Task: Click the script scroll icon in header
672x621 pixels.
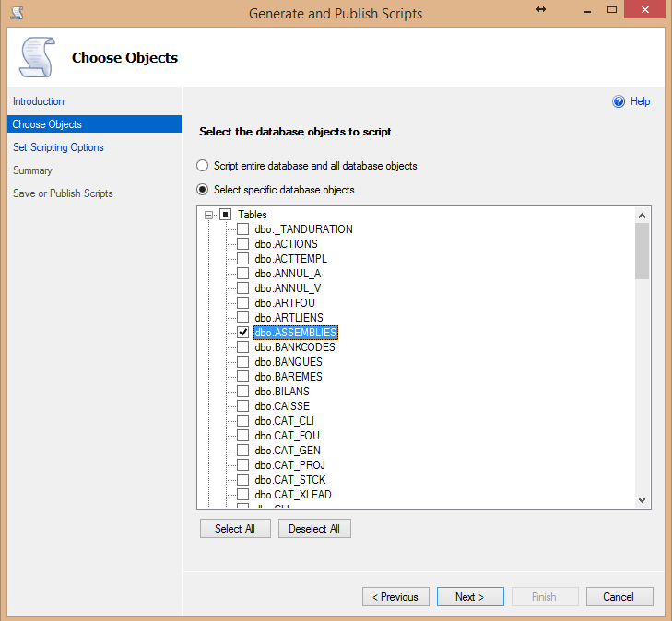Action: coord(36,57)
